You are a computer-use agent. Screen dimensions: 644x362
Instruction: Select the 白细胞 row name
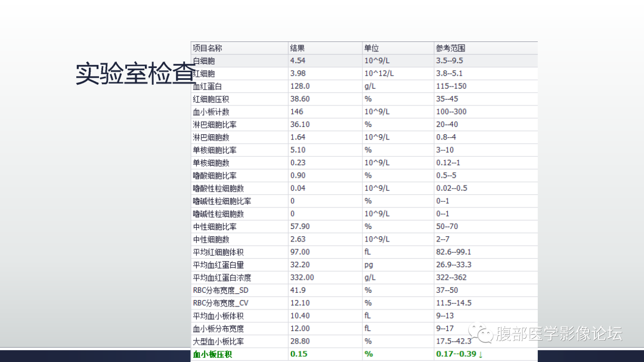(x=204, y=61)
